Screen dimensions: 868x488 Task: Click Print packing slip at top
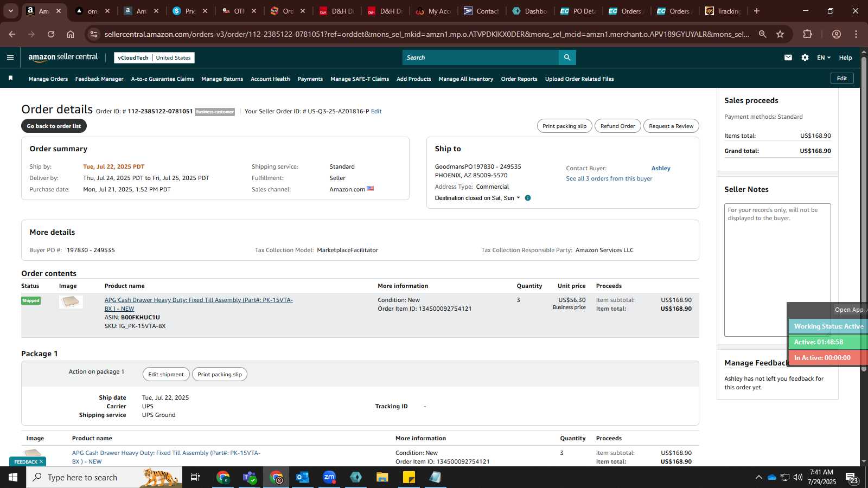coord(564,126)
